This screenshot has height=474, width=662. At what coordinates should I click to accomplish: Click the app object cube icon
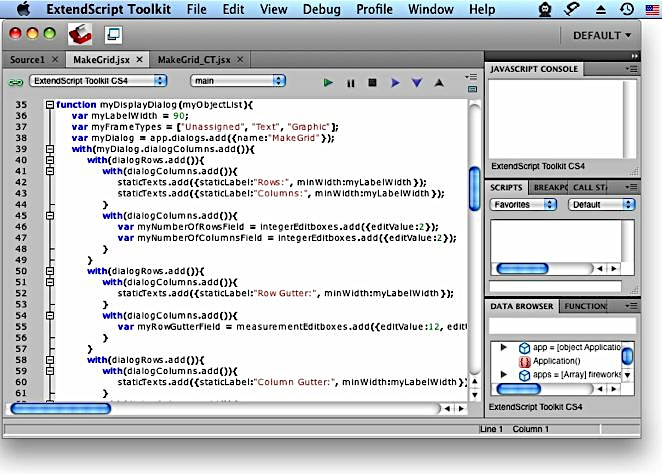(524, 348)
